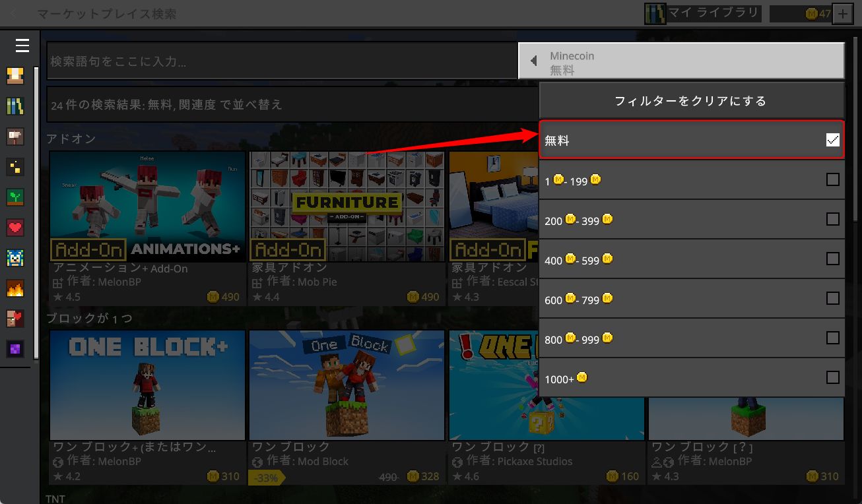Click the globe icon beside 作者: Pickaxe Studios
Viewport: 862px width, 504px height.
click(x=457, y=462)
